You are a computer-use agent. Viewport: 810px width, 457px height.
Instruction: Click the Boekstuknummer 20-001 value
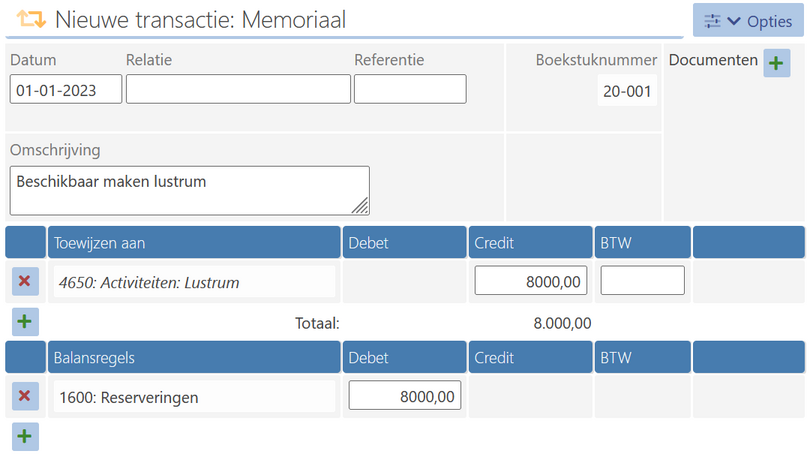click(x=627, y=91)
